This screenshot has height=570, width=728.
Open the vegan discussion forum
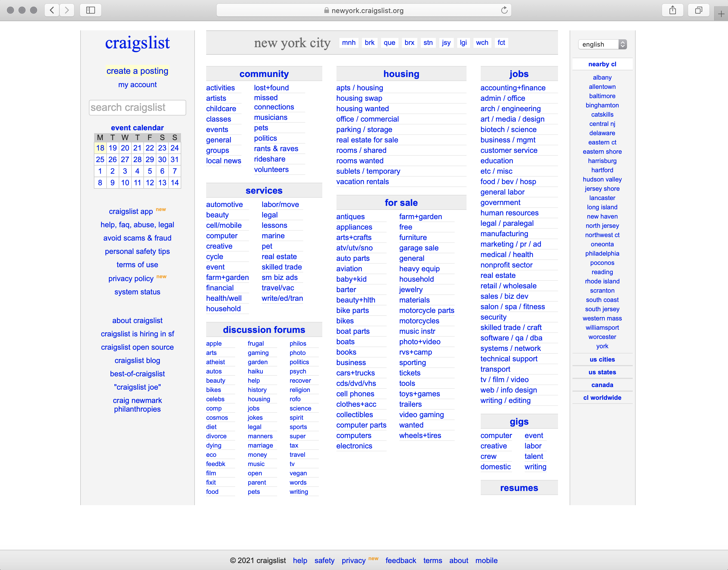[298, 473]
